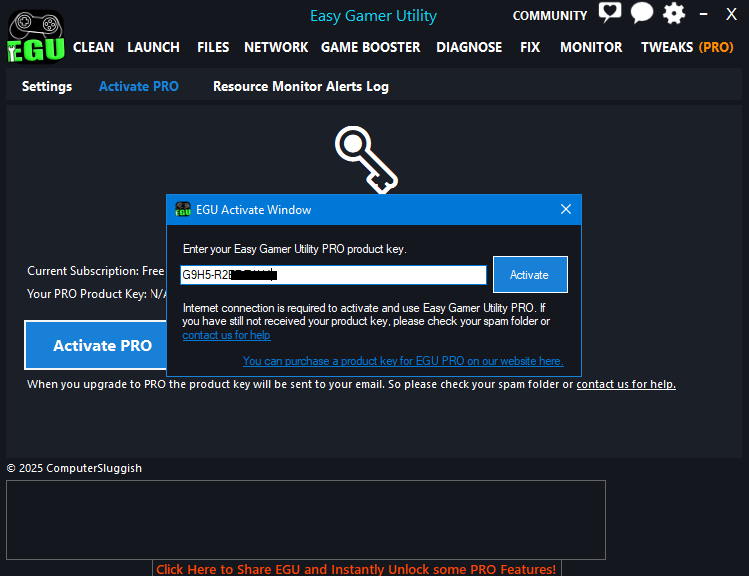Click the bottom contact us for help link
The width and height of the screenshot is (749, 576).
pos(626,384)
